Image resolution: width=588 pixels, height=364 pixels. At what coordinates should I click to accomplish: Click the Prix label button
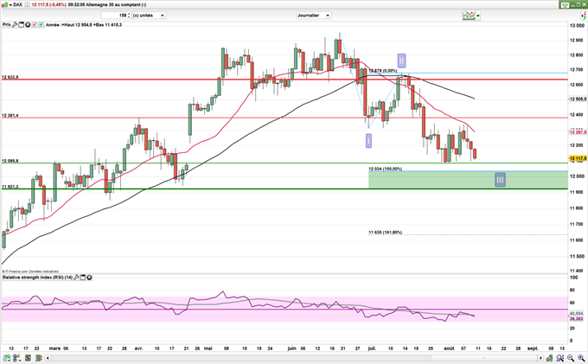point(7,25)
